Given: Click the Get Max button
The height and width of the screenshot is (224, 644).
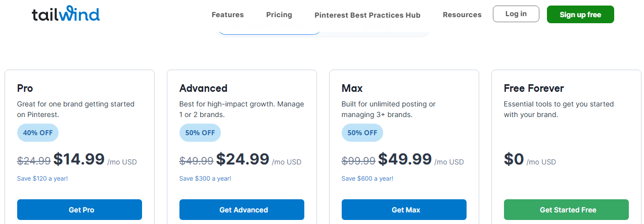Looking at the screenshot, I should pos(404,210).
